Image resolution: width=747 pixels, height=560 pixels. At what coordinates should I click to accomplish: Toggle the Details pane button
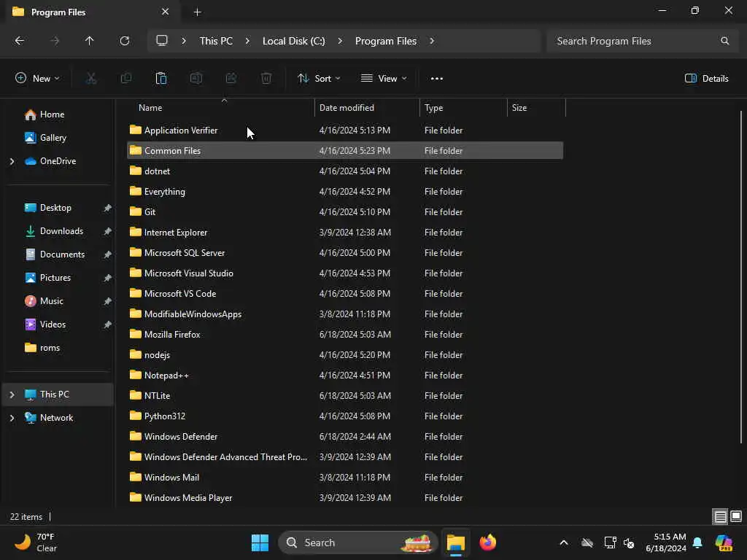coord(706,79)
